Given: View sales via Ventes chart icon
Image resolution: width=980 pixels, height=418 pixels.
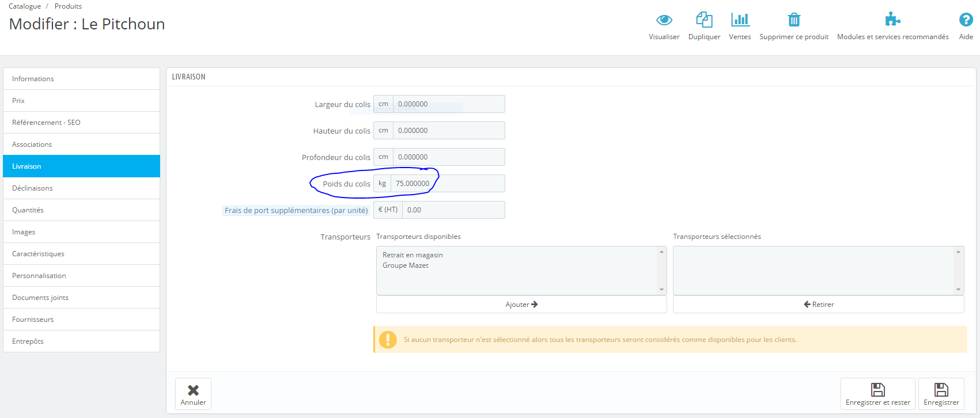Looking at the screenshot, I should (x=740, y=20).
